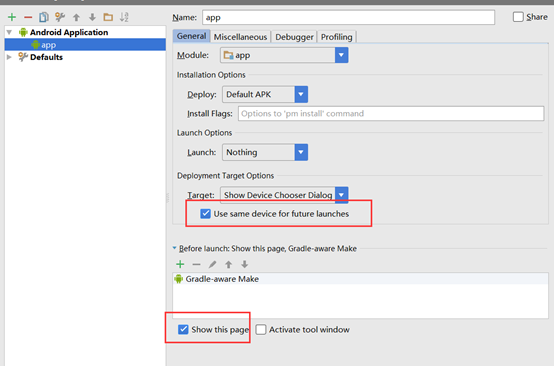Remove configuration using red minus icon
Screen dimensions: 554x366
click(x=28, y=17)
